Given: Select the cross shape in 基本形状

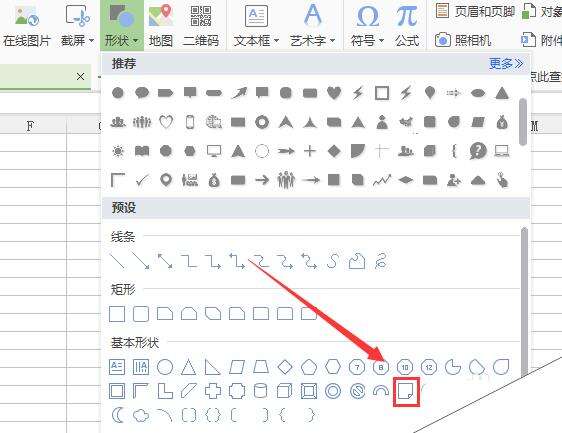Looking at the screenshot, I should coord(213,391).
